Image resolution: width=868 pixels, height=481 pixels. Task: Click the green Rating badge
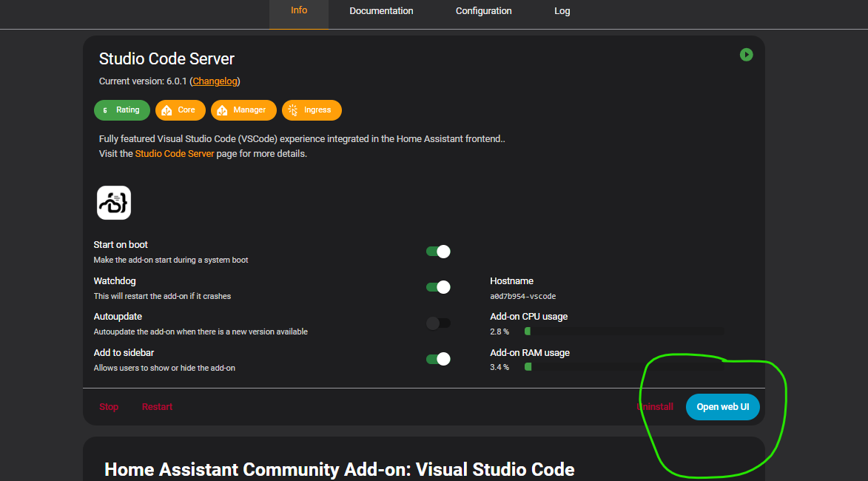click(122, 110)
